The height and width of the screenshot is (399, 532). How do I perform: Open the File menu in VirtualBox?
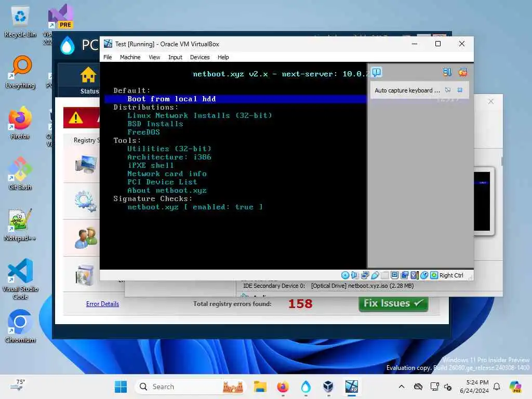pos(108,57)
